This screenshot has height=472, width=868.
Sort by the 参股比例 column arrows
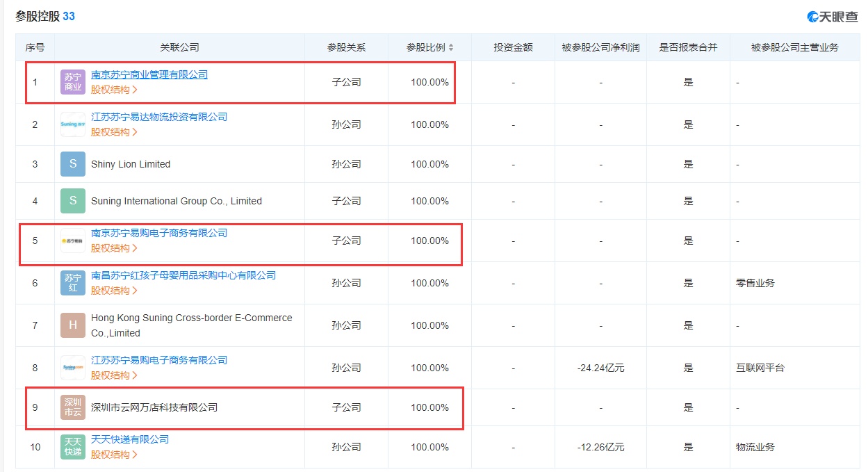pos(451,48)
